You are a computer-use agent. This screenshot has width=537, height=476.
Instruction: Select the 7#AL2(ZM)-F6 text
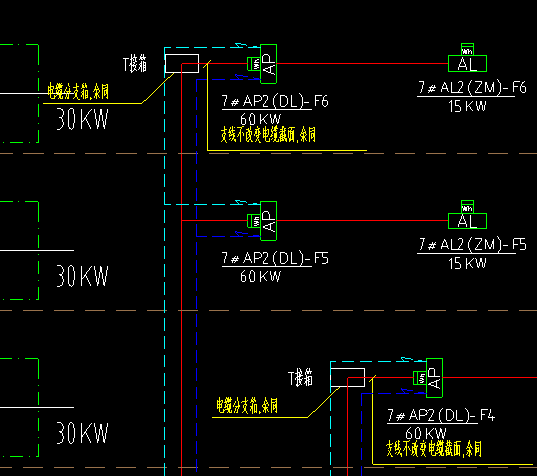click(472, 88)
